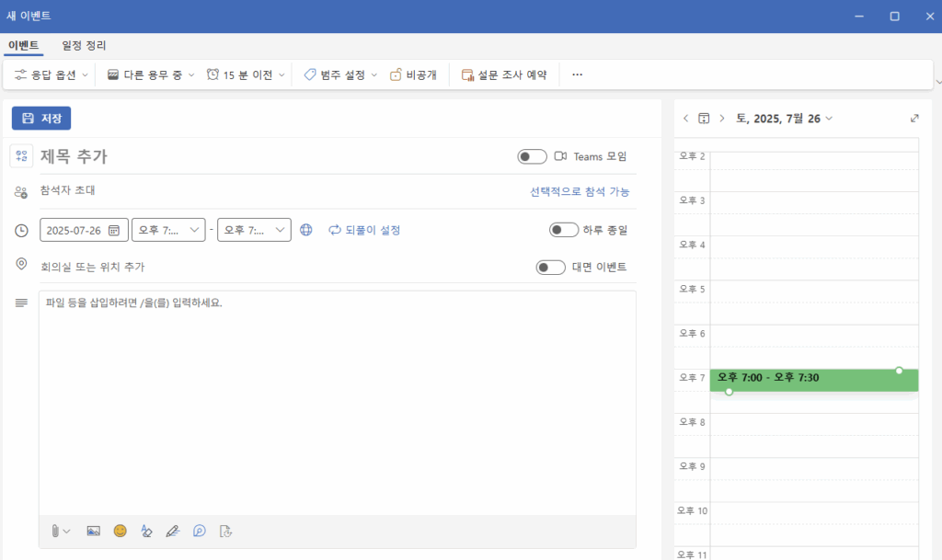Viewport: 942px width, 560px height.
Task: Click the 저장 save button
Action: tap(41, 119)
